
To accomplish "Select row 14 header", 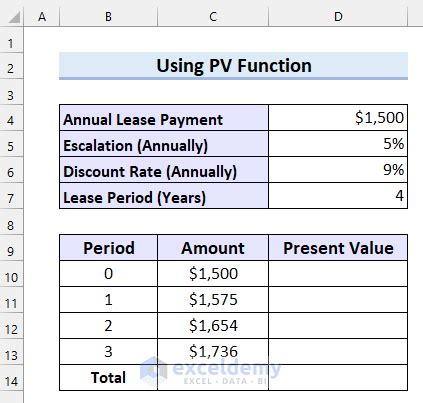I will click(x=11, y=378).
